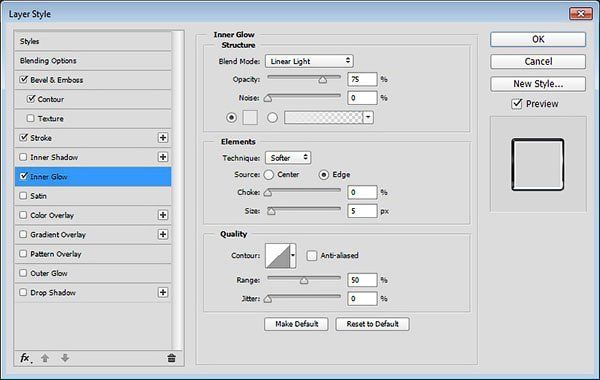The image size is (600, 380).
Task: Disable the Inner Glow checkbox
Action: pyautogui.click(x=23, y=176)
